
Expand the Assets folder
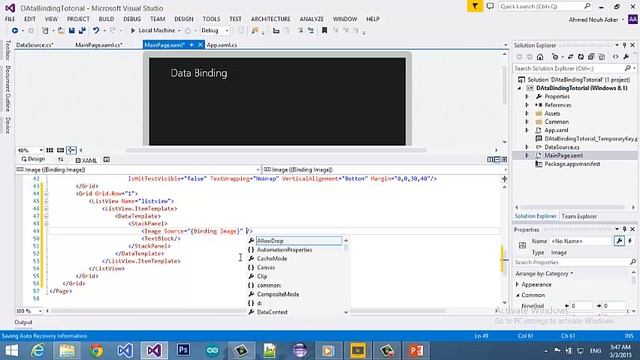[527, 113]
